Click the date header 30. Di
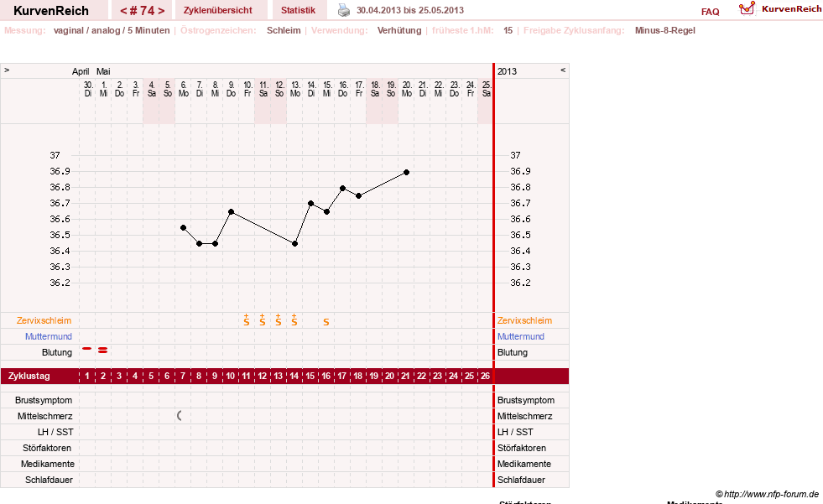 tap(87, 89)
